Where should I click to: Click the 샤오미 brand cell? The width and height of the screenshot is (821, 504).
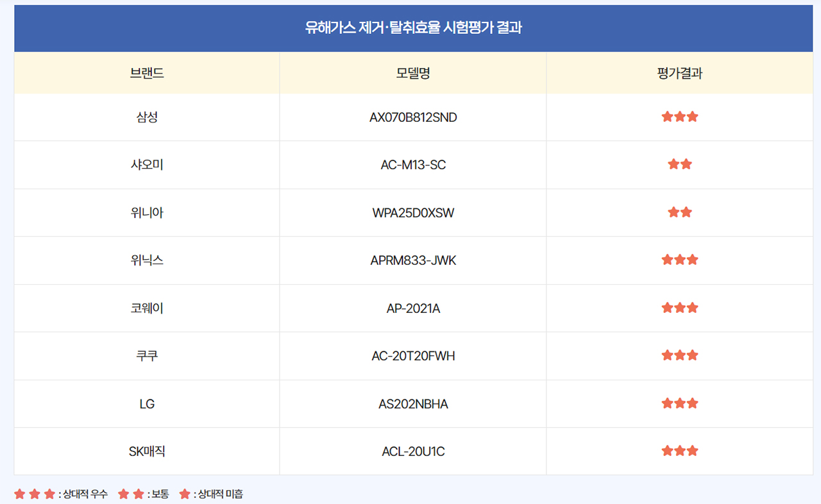click(147, 165)
